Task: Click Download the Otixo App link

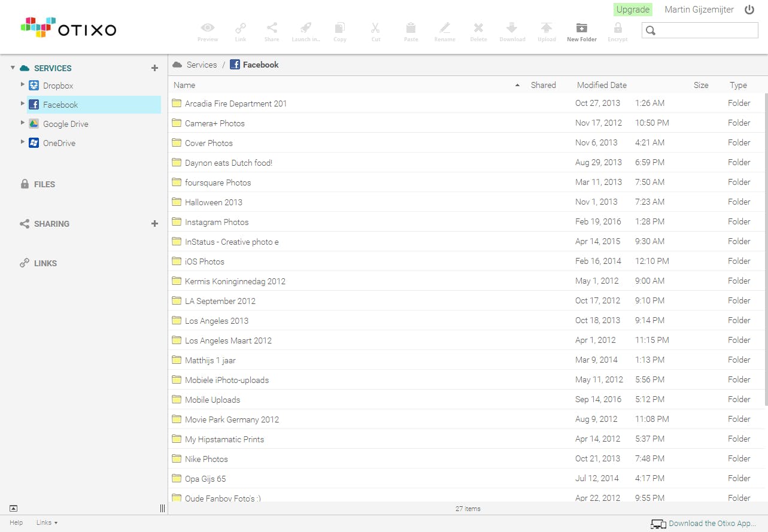Action: click(x=712, y=524)
